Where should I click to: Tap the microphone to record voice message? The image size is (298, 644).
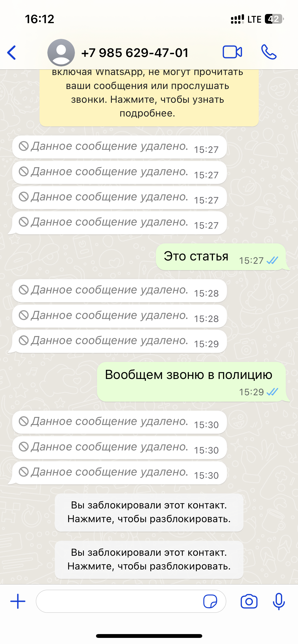[x=279, y=601]
